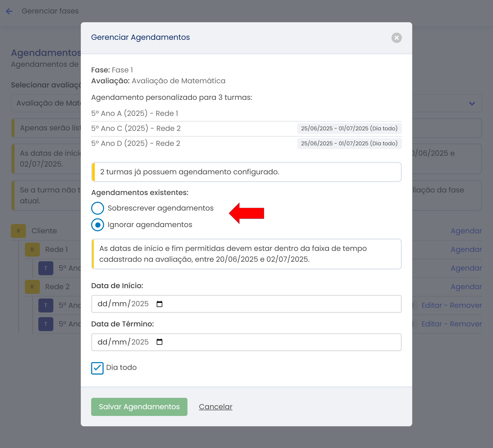Click the date badge for 5º Ano C
Viewport: 493px width, 448px height.
349,128
